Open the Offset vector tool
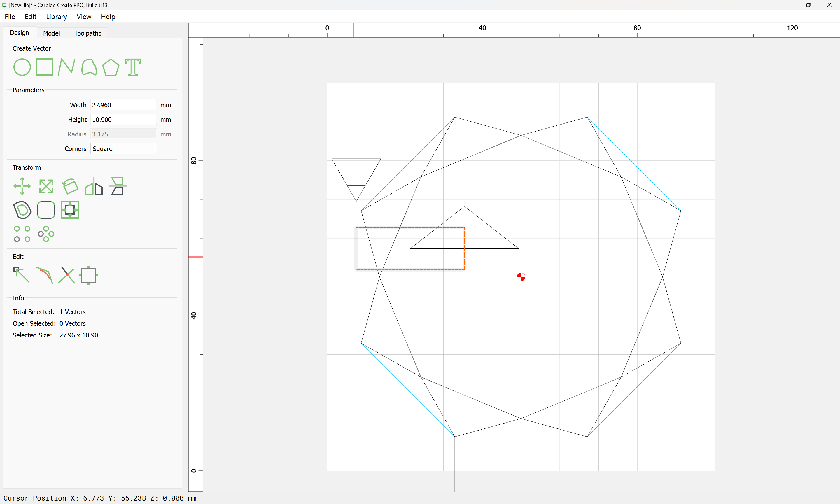This screenshot has width=840, height=504. (22, 210)
